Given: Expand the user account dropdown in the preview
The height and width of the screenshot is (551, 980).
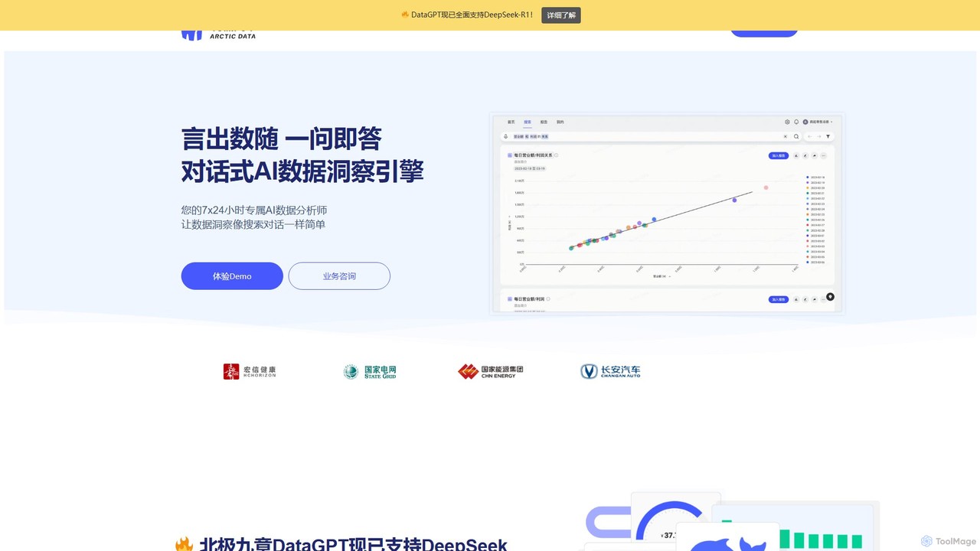Looking at the screenshot, I should click(817, 122).
